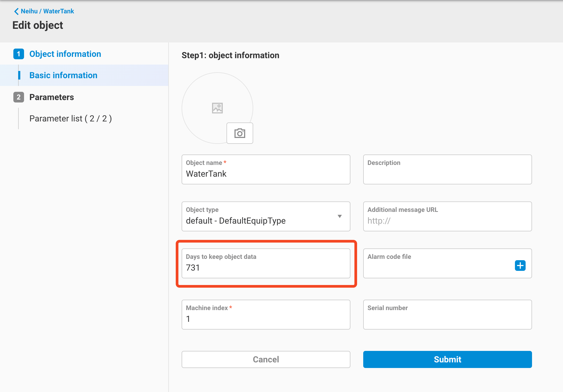Screen dimensions: 563x392
Task: Click the step 2 number badge
Action: coord(18,97)
